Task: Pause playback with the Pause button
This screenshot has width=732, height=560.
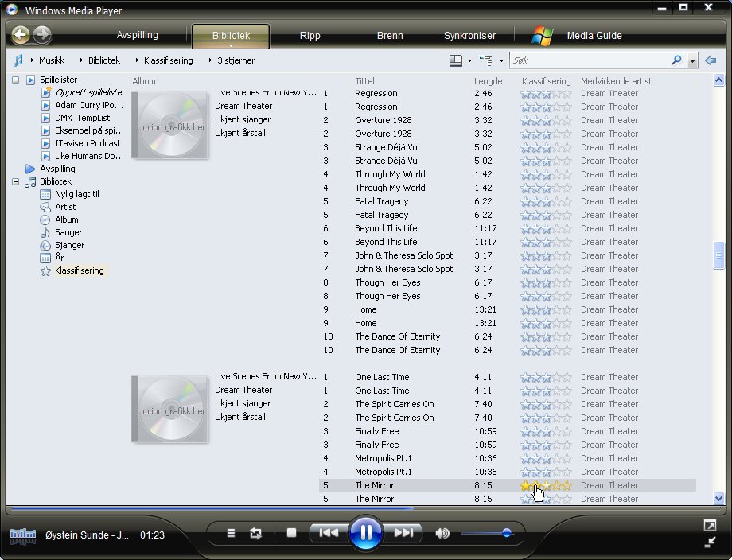Action: (365, 532)
